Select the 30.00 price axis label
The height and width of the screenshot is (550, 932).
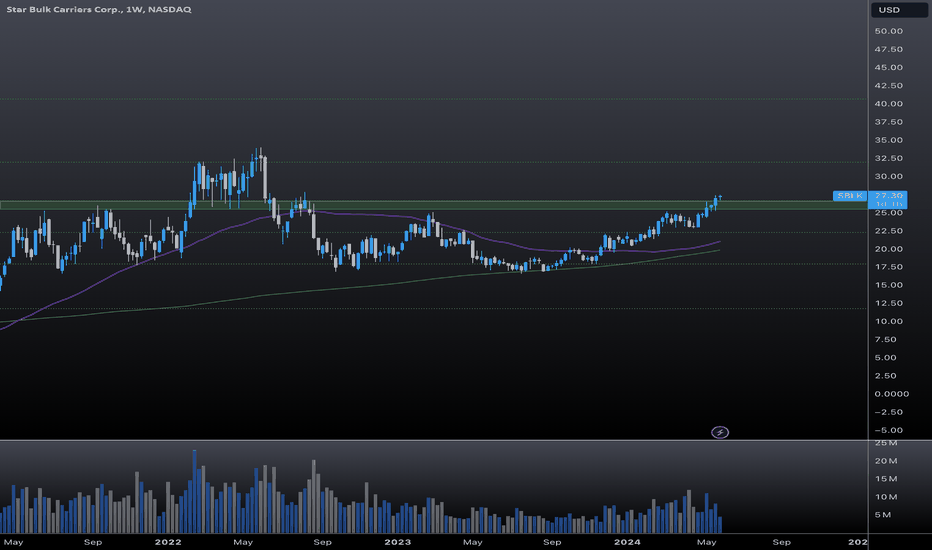[x=888, y=177]
